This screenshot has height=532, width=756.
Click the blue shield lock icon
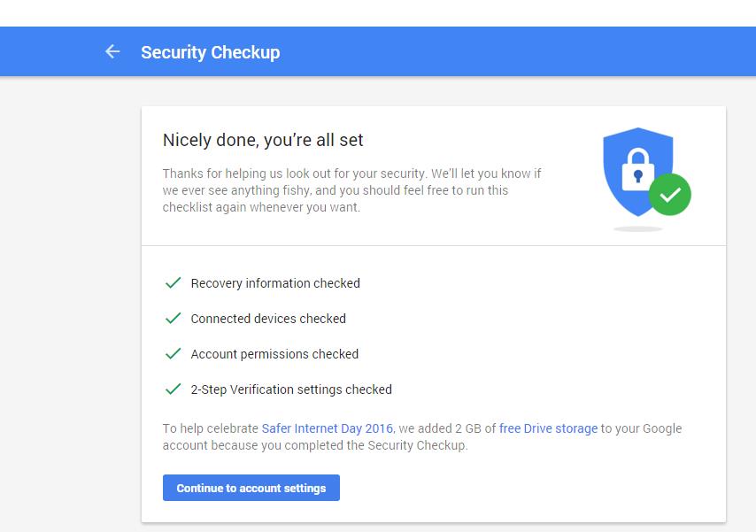pos(637,172)
